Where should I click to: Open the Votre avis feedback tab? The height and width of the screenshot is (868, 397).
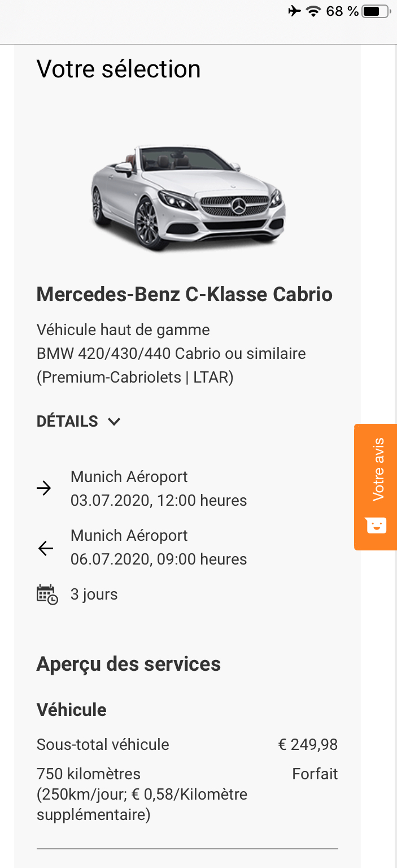pos(378,469)
